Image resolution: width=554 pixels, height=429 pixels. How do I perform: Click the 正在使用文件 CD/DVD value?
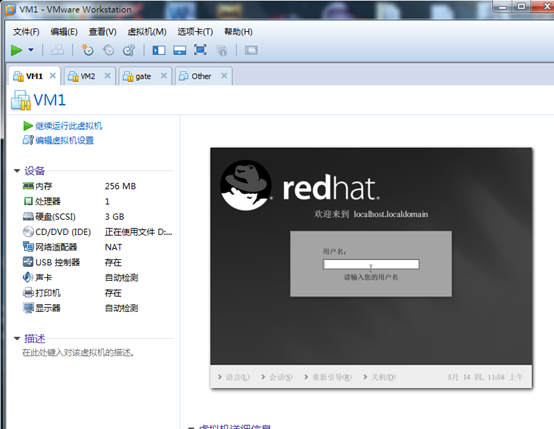[138, 232]
